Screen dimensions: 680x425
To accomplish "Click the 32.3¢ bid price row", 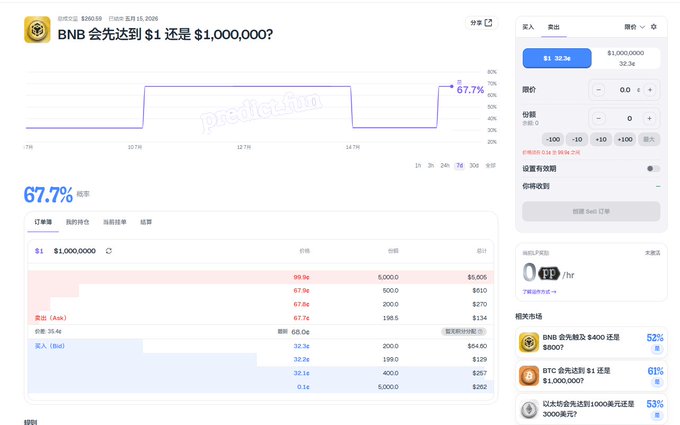I will pyautogui.click(x=261, y=346).
